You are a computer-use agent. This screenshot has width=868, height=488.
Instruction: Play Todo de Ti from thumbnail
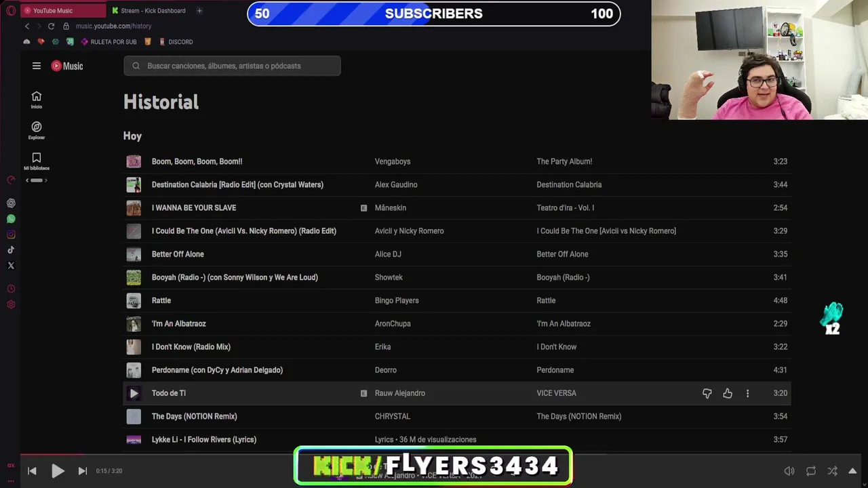tap(134, 393)
